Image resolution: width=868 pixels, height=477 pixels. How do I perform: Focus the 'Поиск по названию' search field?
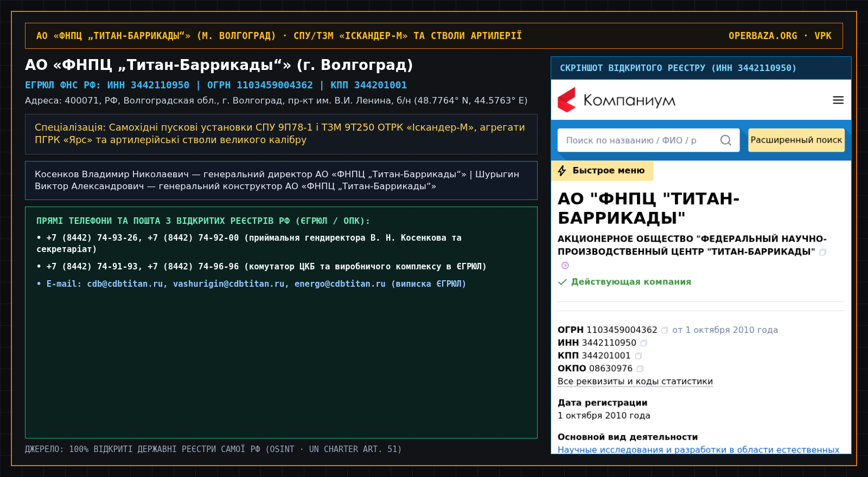(648, 140)
